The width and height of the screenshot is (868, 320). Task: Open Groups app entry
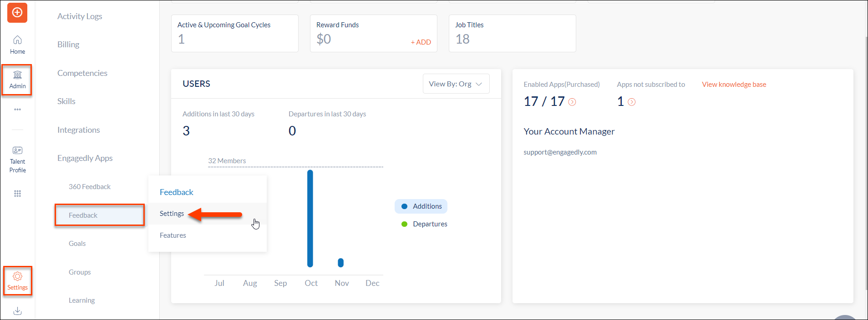pos(80,272)
